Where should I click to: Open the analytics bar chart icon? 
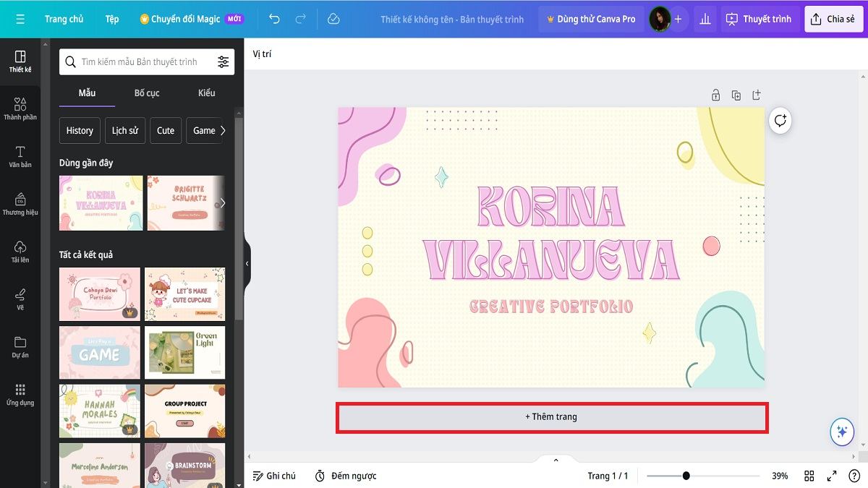click(704, 19)
